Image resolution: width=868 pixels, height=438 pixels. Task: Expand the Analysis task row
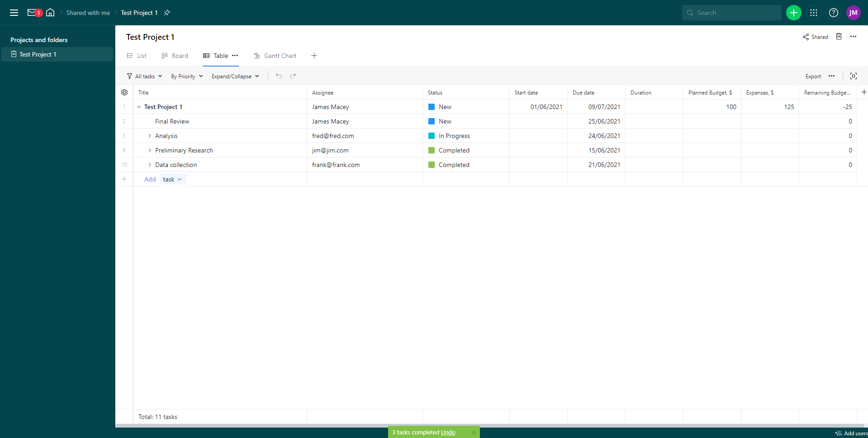(x=150, y=136)
